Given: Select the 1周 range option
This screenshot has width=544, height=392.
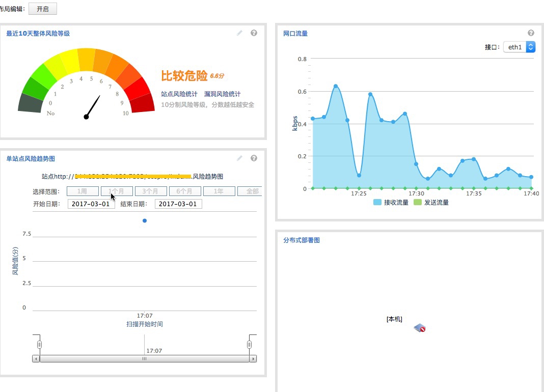Looking at the screenshot, I should tap(83, 191).
